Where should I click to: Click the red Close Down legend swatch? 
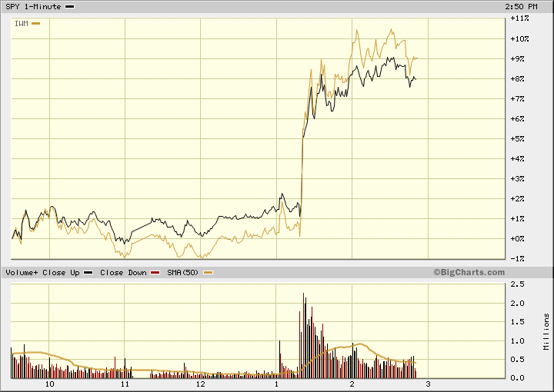click(156, 273)
